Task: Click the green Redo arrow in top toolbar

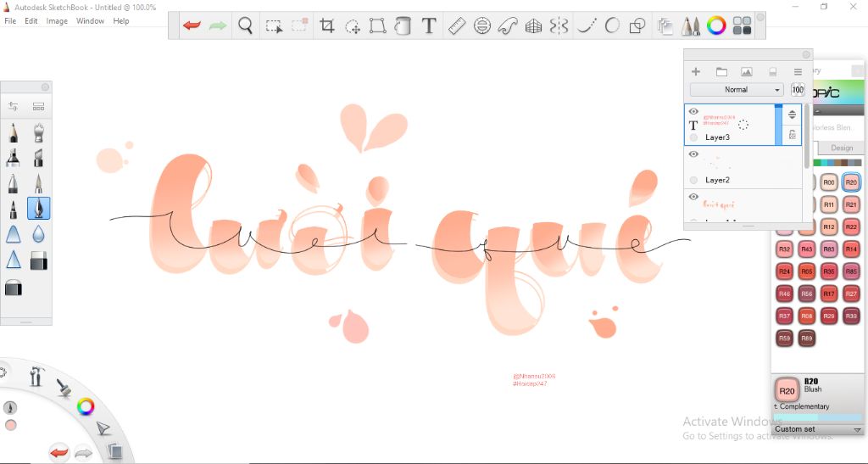Action: pyautogui.click(x=218, y=25)
